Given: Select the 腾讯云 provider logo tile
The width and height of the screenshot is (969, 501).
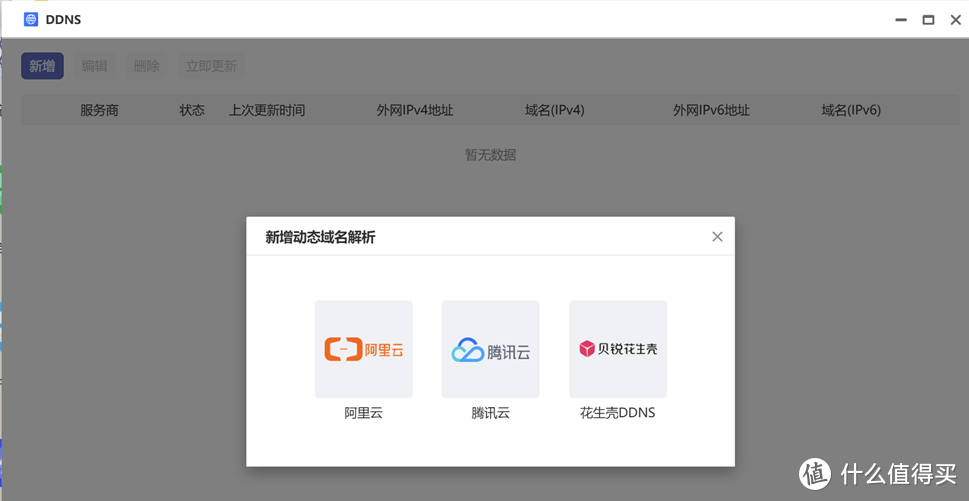Looking at the screenshot, I should (491, 349).
